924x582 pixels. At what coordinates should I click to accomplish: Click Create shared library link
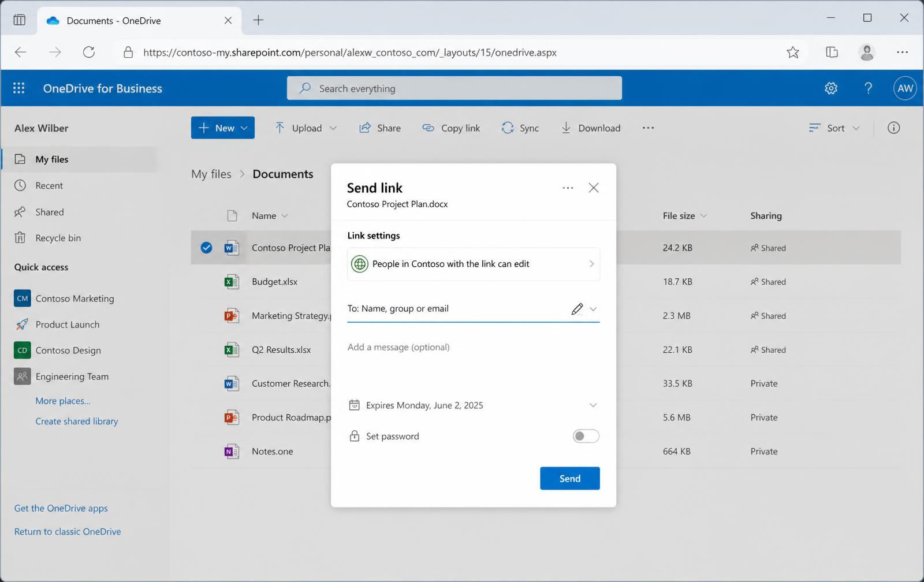(x=77, y=421)
